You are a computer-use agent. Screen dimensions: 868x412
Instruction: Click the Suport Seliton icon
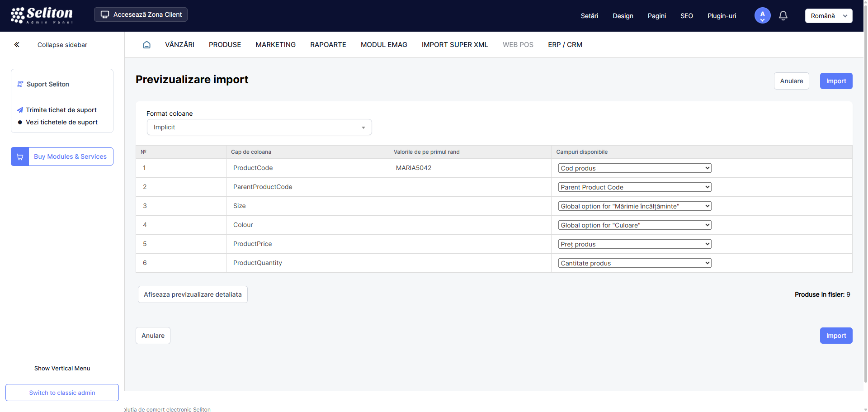pyautogui.click(x=20, y=85)
